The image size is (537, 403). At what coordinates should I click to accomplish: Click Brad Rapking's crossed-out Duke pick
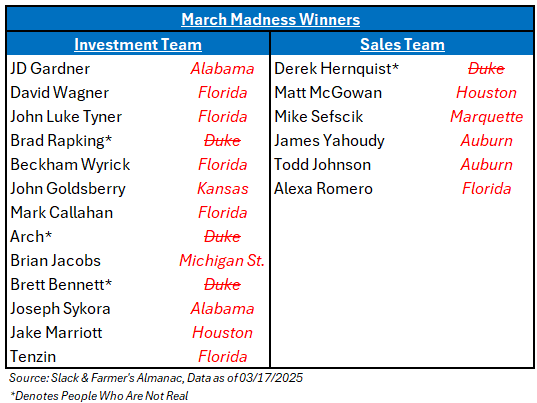click(x=223, y=141)
